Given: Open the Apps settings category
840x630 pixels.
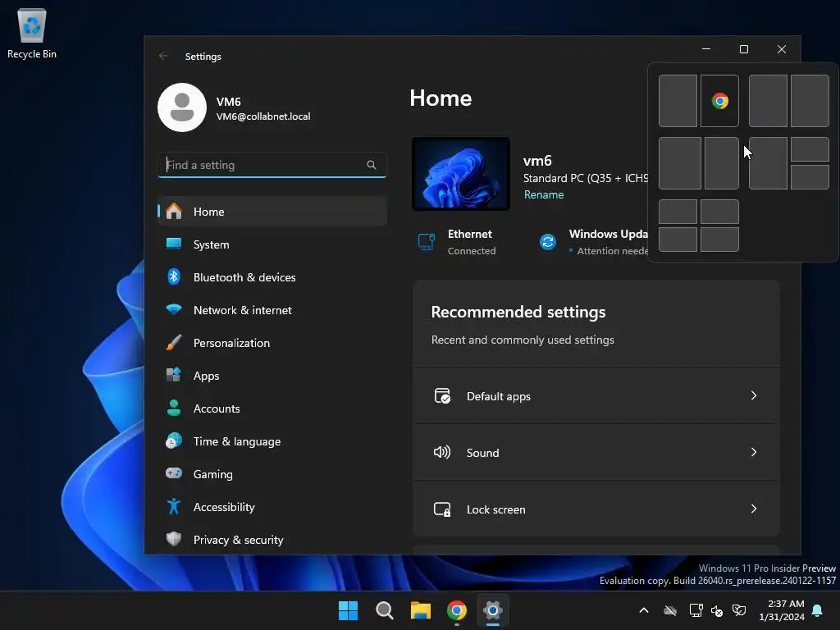Looking at the screenshot, I should tap(272, 376).
